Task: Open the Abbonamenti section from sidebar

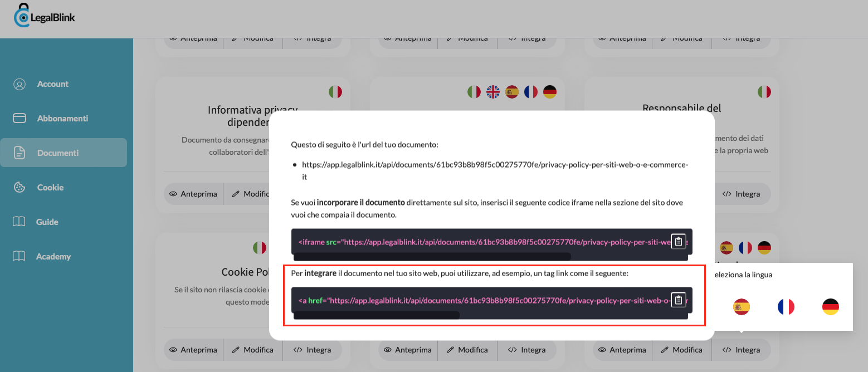Action: pyautogui.click(x=62, y=118)
